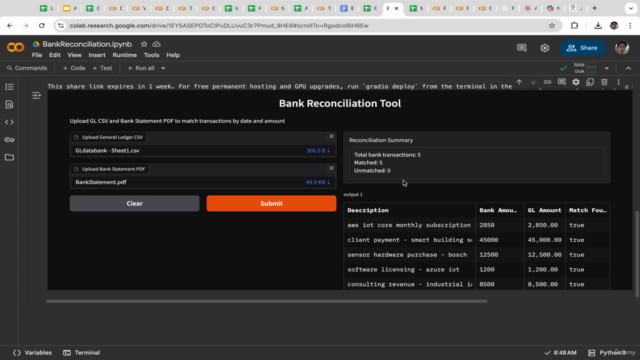
Task: Mirror cell in tab icon
Action: [x=590, y=82]
